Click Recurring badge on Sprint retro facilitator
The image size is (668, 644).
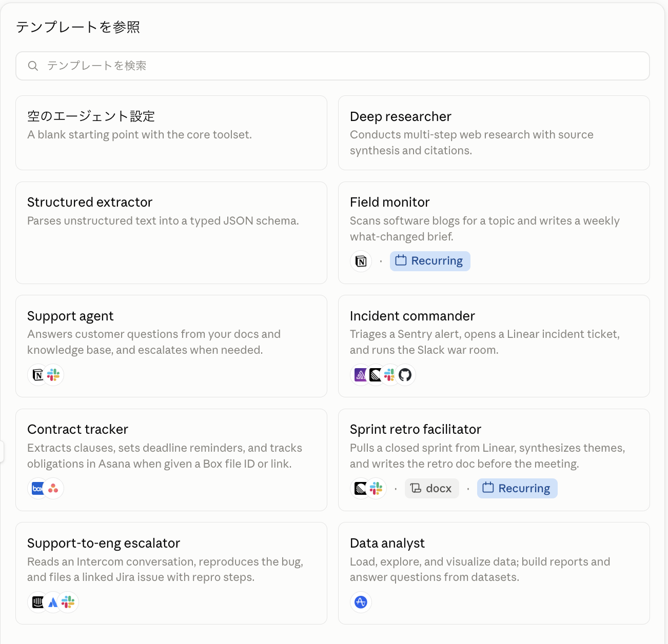click(x=517, y=489)
